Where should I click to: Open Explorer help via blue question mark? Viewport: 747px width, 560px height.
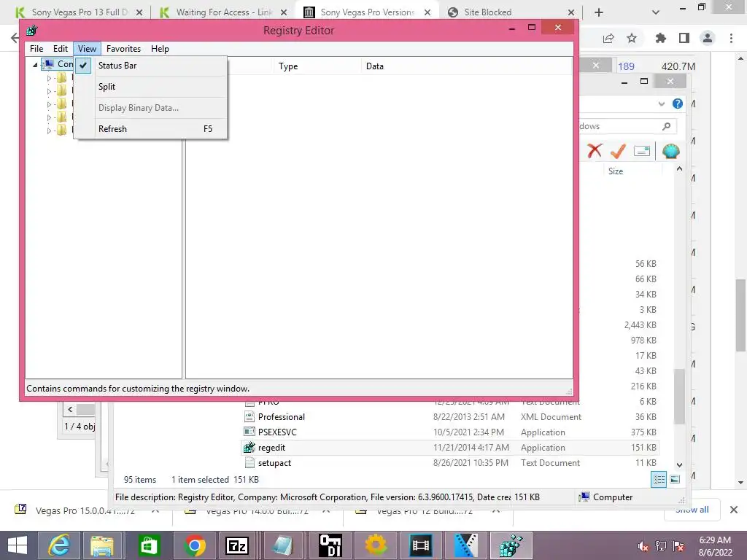click(x=678, y=104)
